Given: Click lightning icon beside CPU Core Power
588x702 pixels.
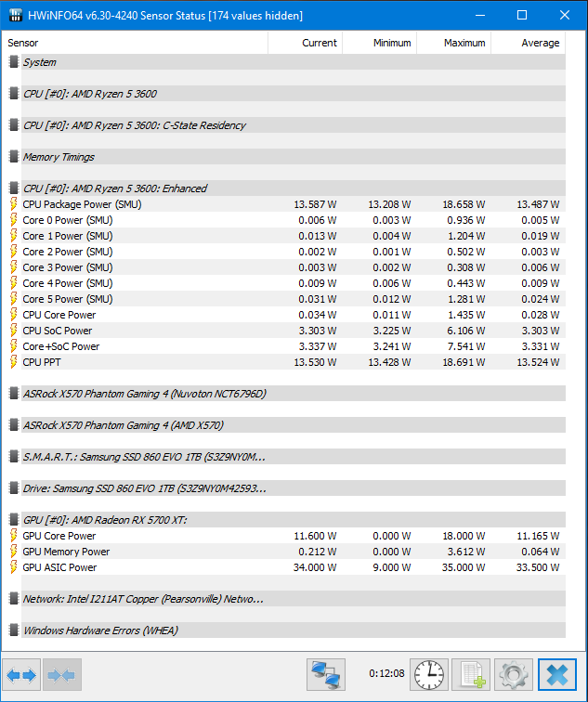Looking at the screenshot, I should pos(14,315).
